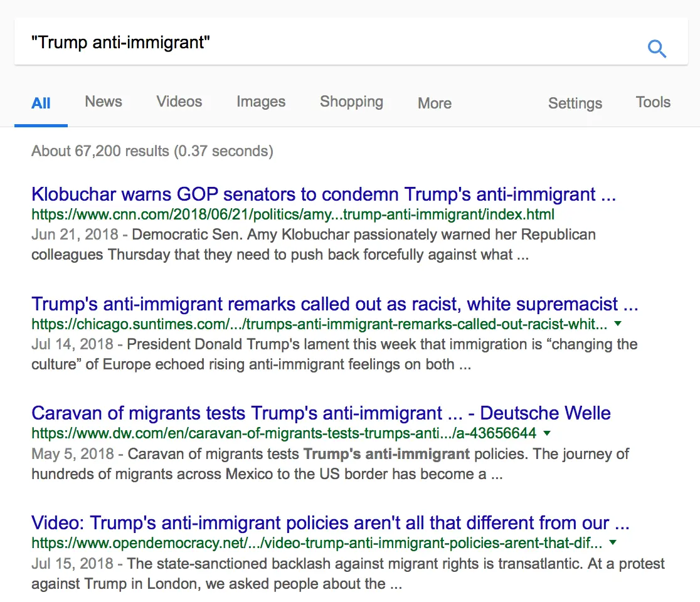The height and width of the screenshot is (602, 700).
Task: Switch to the Videos tab
Action: pos(179,102)
